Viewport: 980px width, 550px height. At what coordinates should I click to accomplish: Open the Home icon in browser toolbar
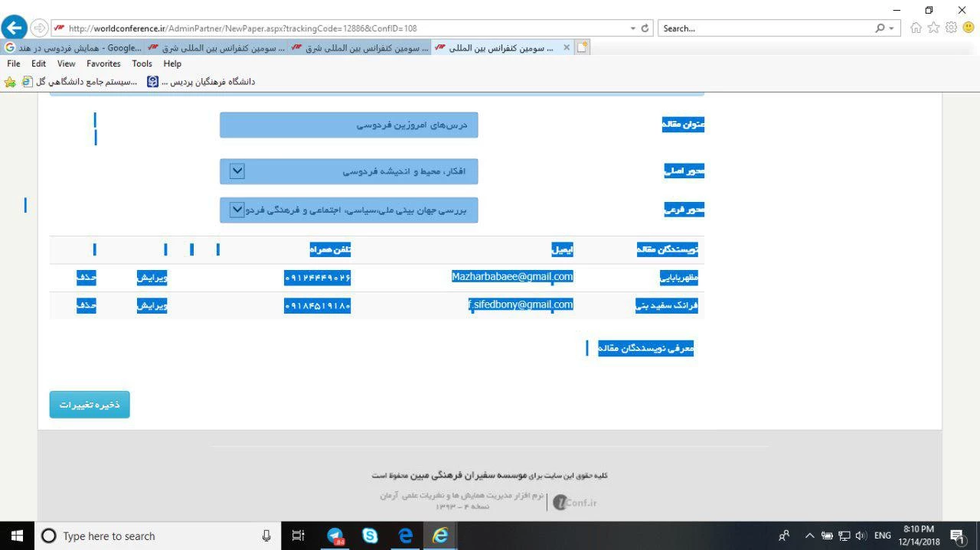tap(916, 28)
